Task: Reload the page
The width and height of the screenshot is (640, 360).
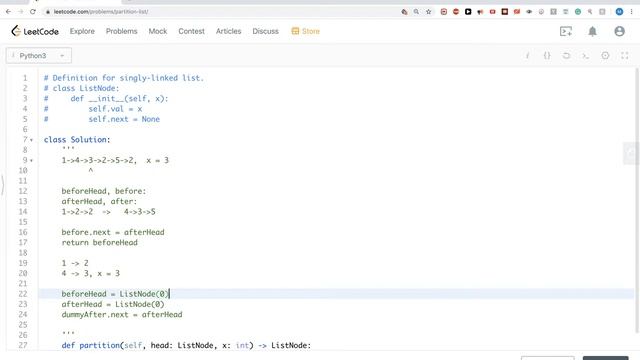Action: pyautogui.click(x=33, y=11)
